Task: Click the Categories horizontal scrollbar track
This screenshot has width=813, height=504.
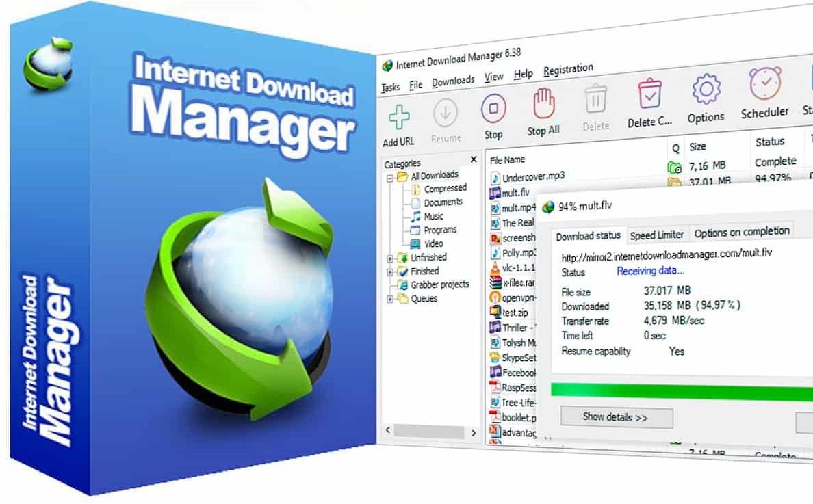Action: pyautogui.click(x=429, y=432)
